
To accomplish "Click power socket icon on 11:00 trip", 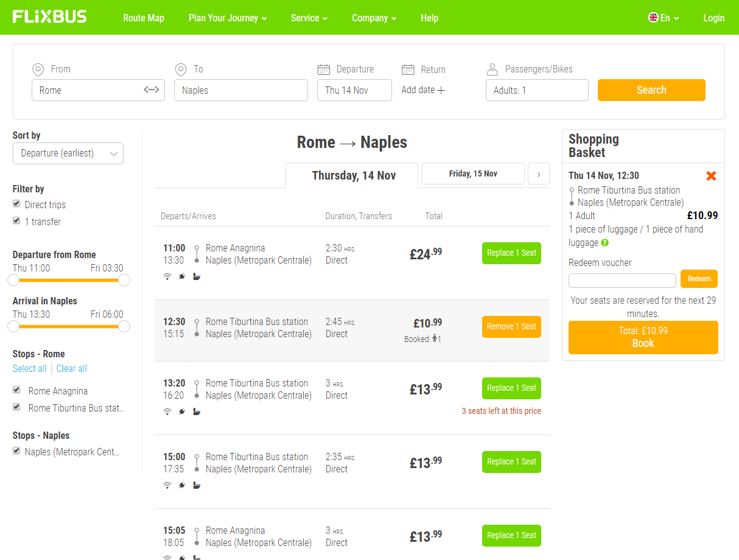I will [181, 276].
